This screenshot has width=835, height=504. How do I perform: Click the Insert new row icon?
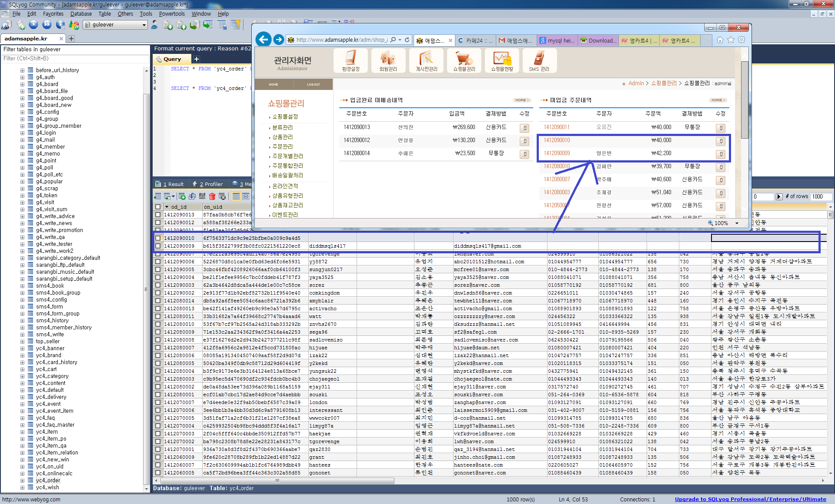tap(182, 196)
